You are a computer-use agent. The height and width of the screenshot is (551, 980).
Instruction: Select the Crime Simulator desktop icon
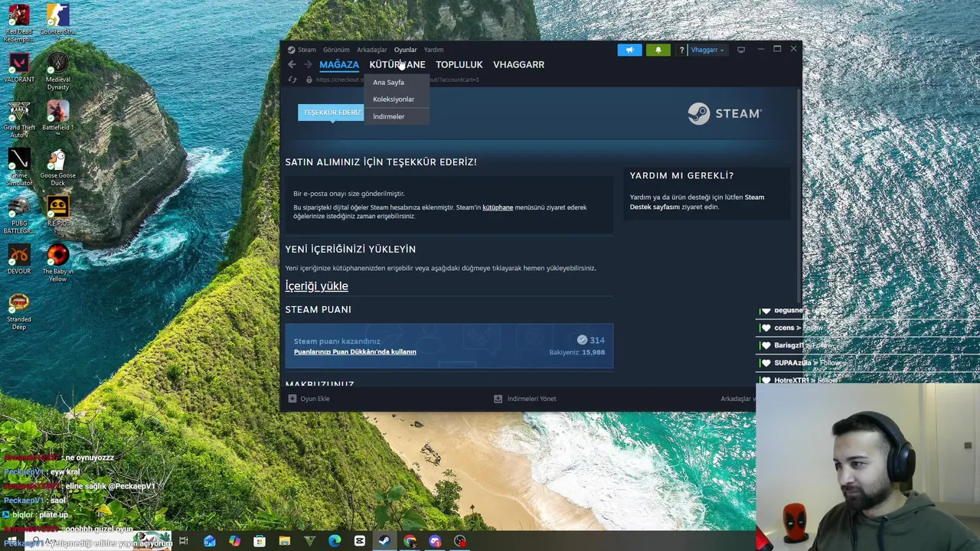[x=18, y=168]
